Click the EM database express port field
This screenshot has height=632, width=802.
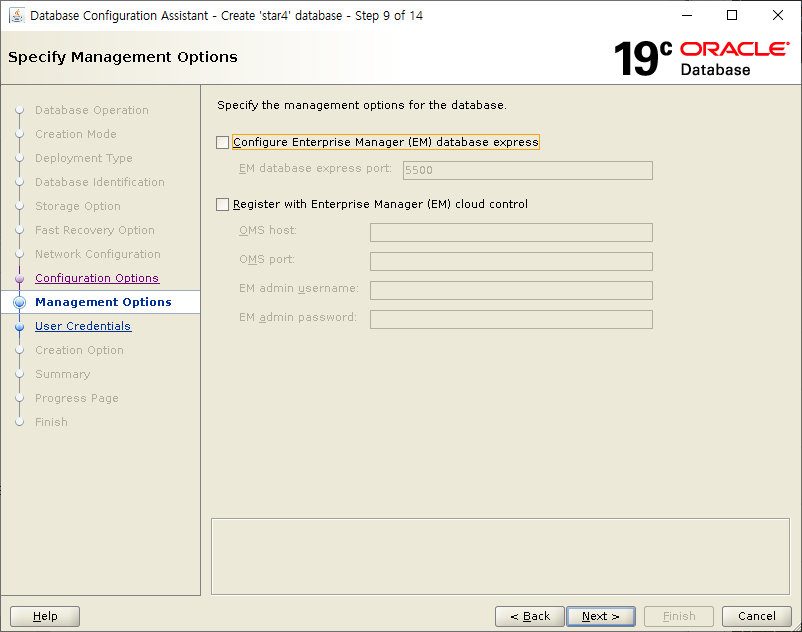click(x=527, y=170)
